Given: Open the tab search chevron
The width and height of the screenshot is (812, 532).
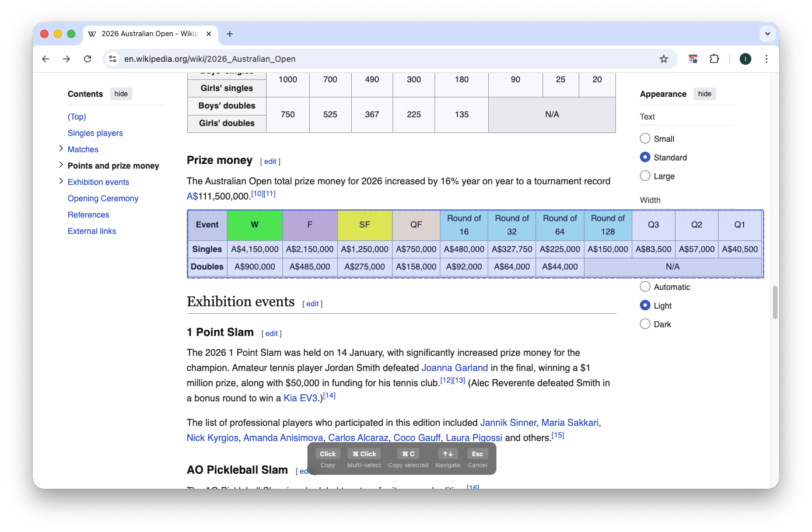Looking at the screenshot, I should point(768,33).
